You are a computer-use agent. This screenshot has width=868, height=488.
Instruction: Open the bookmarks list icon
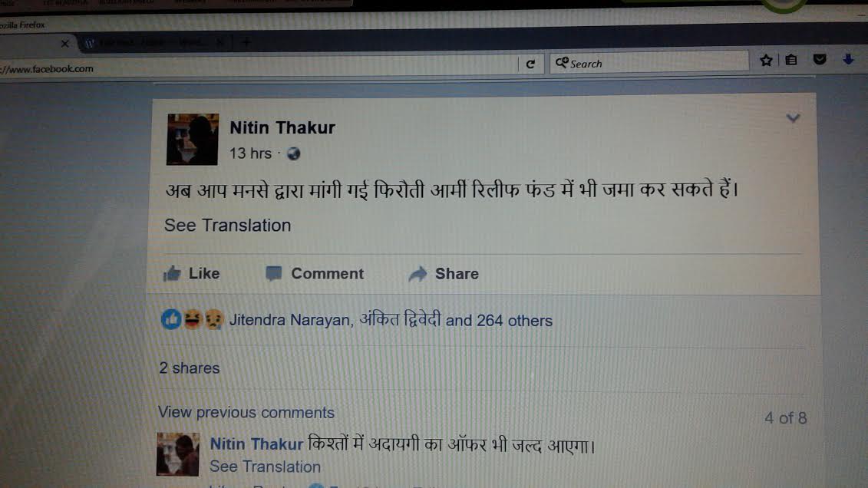coord(791,60)
